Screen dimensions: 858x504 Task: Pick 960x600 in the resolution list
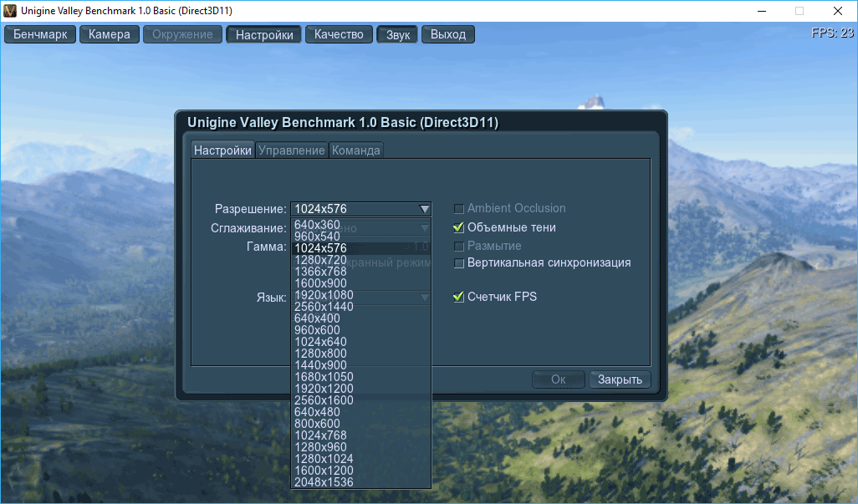tap(361, 330)
